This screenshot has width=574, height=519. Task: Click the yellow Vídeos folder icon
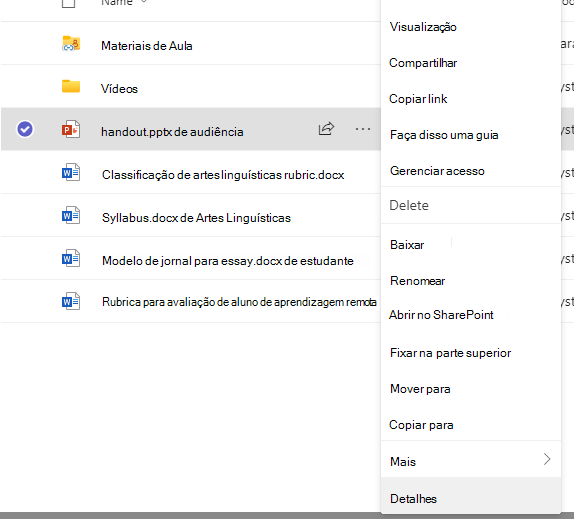click(71, 86)
